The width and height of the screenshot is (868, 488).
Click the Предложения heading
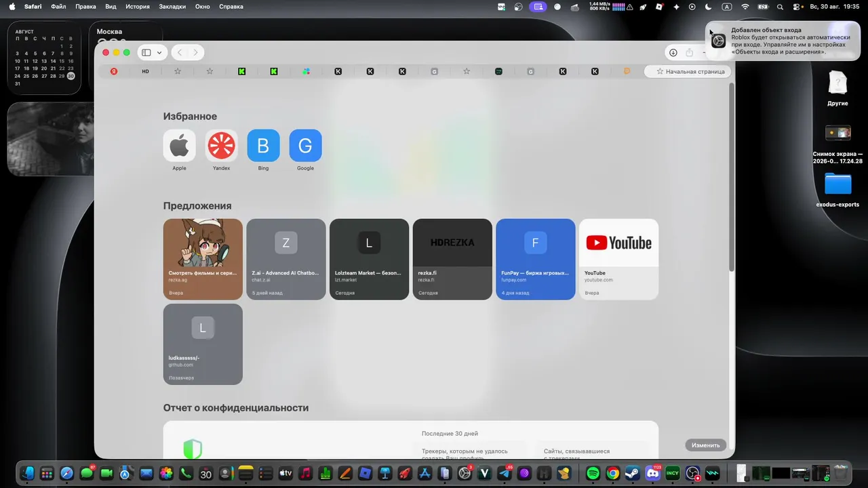(197, 206)
